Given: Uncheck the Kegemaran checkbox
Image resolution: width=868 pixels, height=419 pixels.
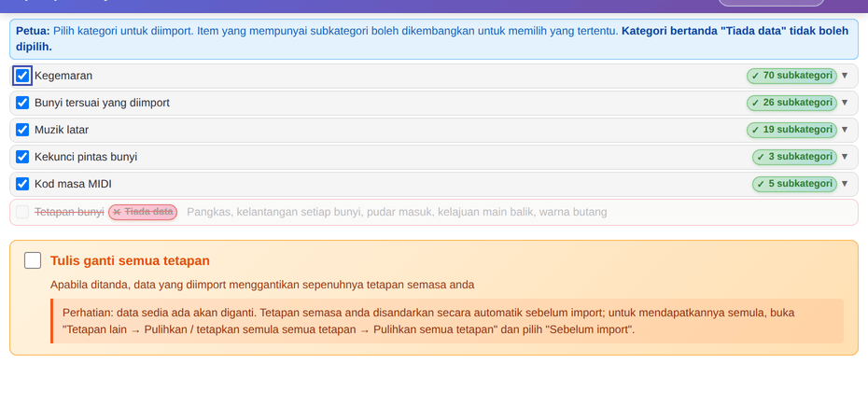Looking at the screenshot, I should pos(22,76).
